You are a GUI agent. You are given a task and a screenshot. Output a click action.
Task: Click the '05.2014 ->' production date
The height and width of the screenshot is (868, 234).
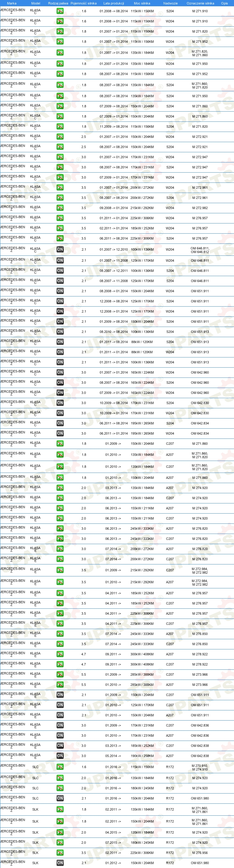coord(113,756)
